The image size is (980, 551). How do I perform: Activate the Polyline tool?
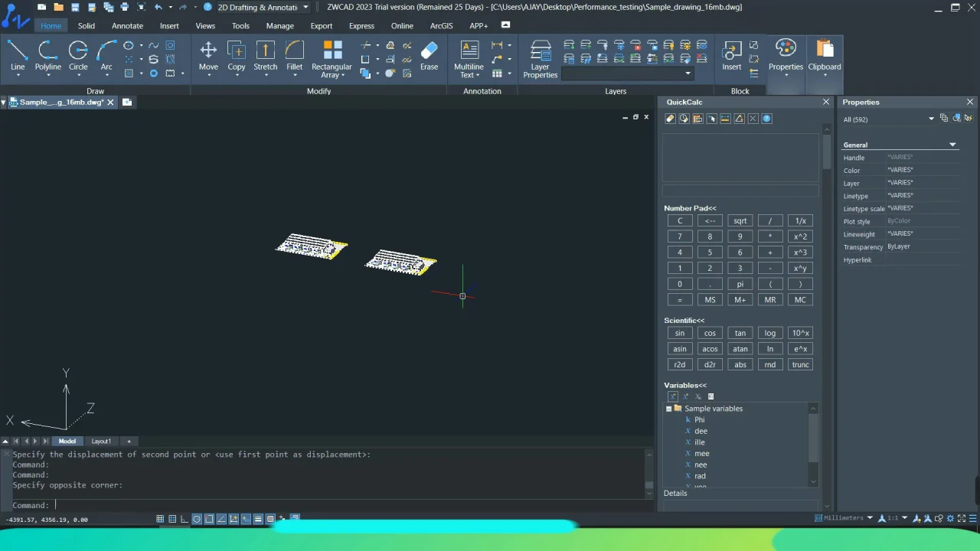[47, 56]
